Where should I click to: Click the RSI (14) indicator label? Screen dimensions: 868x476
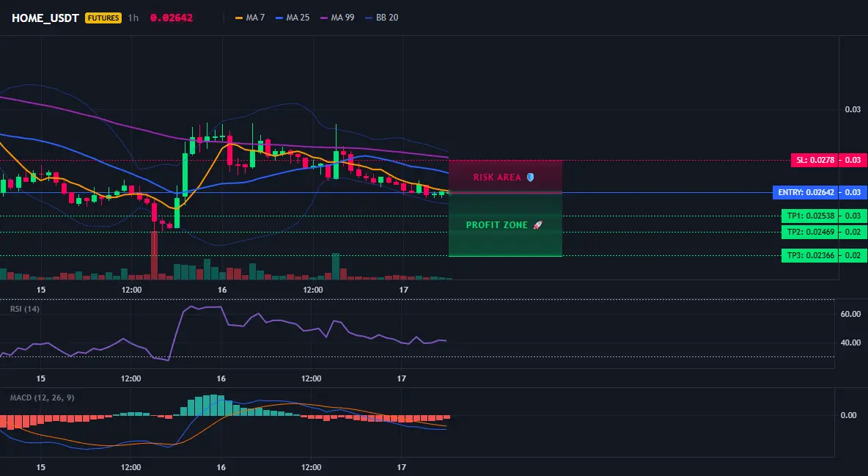(x=25, y=309)
